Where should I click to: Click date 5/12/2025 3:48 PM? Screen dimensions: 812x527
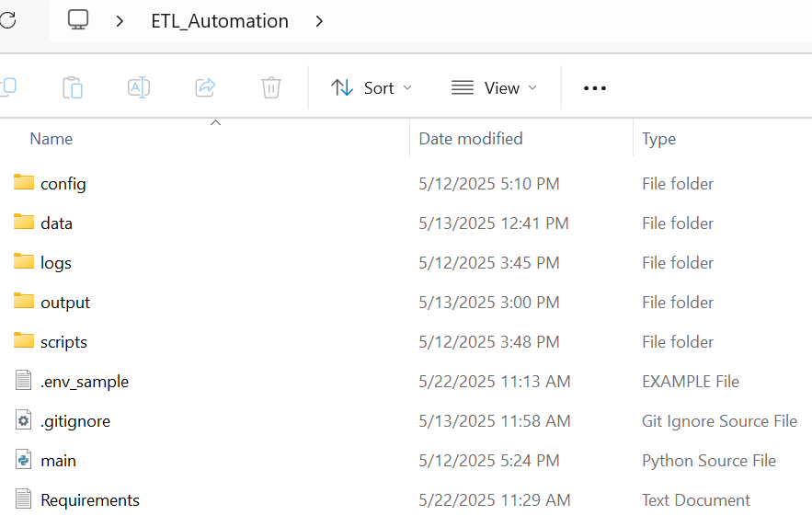(x=489, y=342)
